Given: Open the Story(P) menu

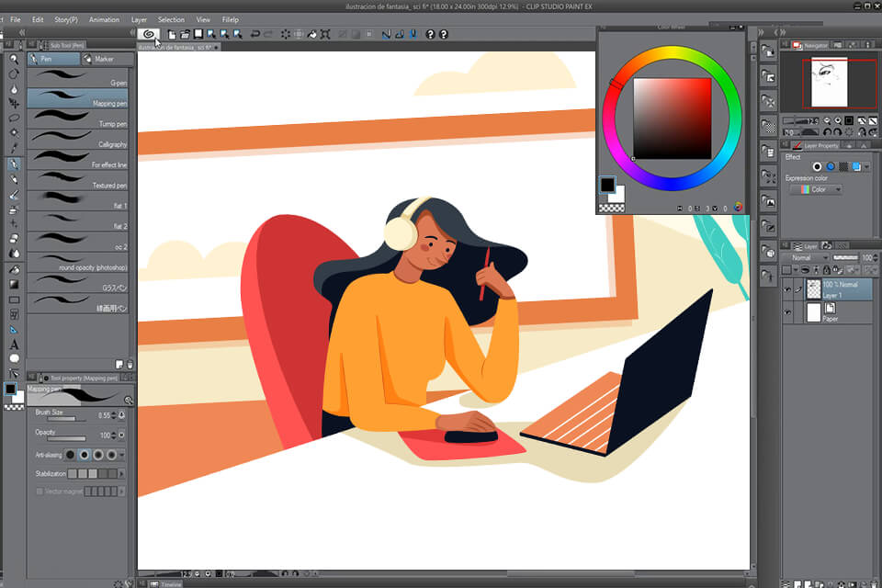Looking at the screenshot, I should pyautogui.click(x=66, y=19).
